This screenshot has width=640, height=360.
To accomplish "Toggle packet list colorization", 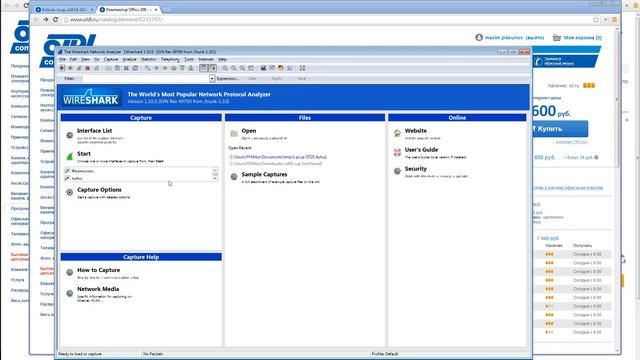I will tap(203, 68).
